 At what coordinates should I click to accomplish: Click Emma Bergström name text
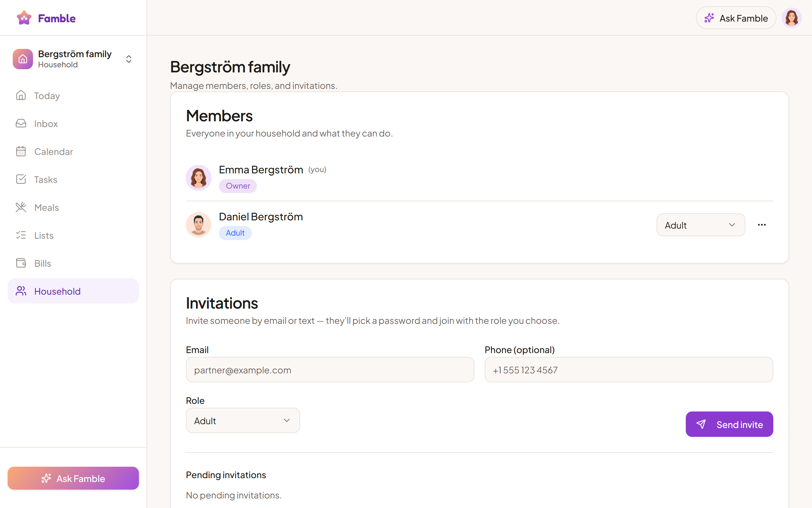(x=261, y=170)
